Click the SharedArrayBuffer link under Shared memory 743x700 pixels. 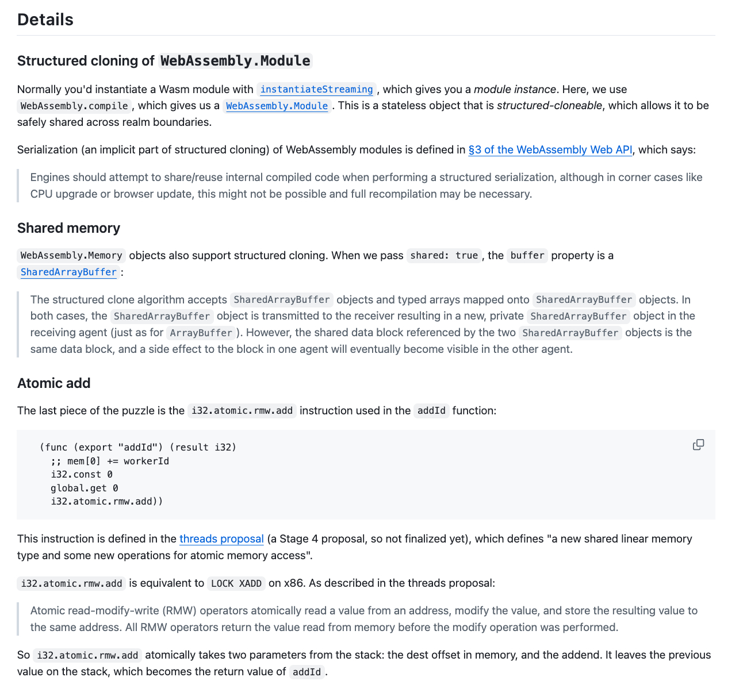tap(68, 272)
